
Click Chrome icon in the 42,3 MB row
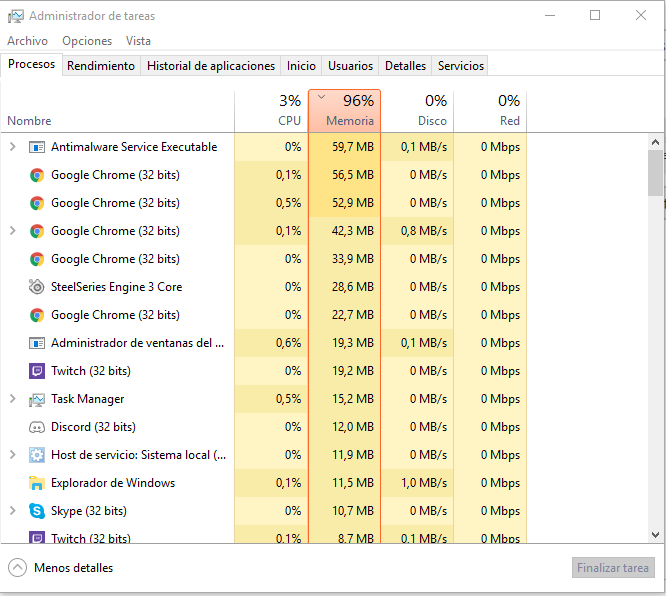point(37,231)
